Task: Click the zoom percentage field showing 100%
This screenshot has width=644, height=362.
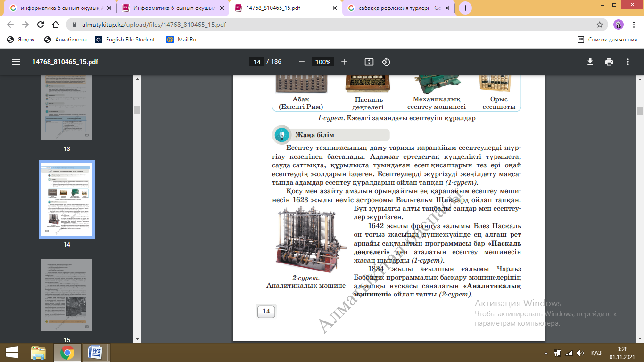Action: pyautogui.click(x=323, y=62)
